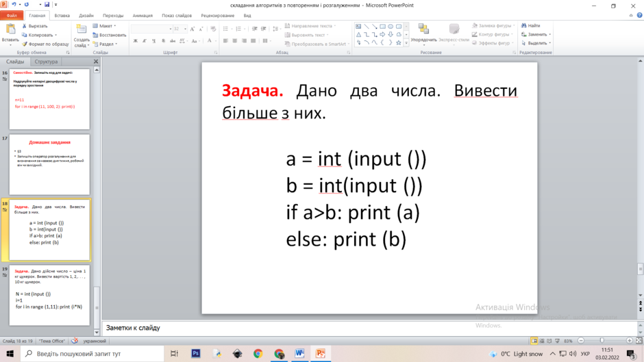Select the triangle shape in shapes gallery
644x362 pixels.
(358, 34)
